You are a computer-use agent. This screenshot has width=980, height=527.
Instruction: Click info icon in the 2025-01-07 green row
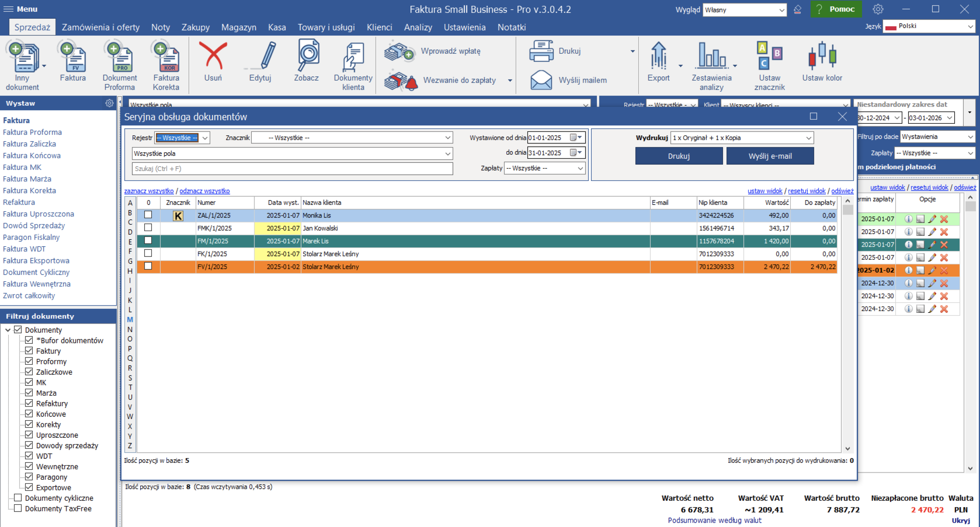point(908,219)
